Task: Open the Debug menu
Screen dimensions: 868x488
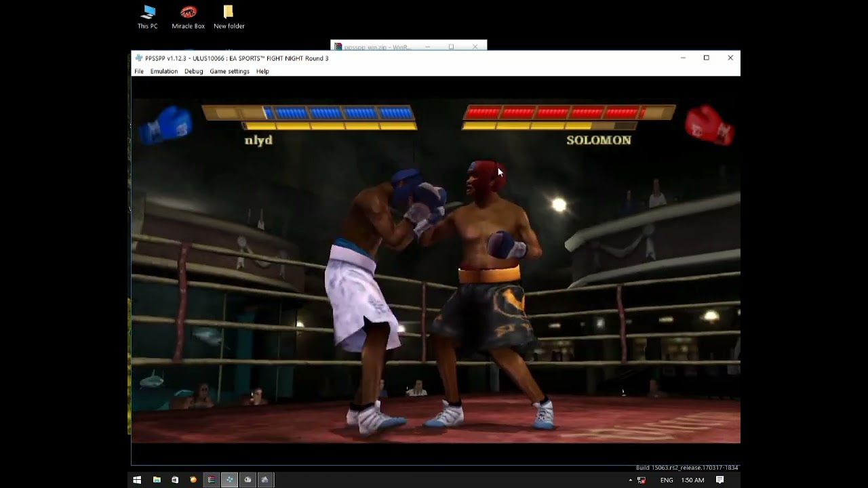Action: (193, 71)
